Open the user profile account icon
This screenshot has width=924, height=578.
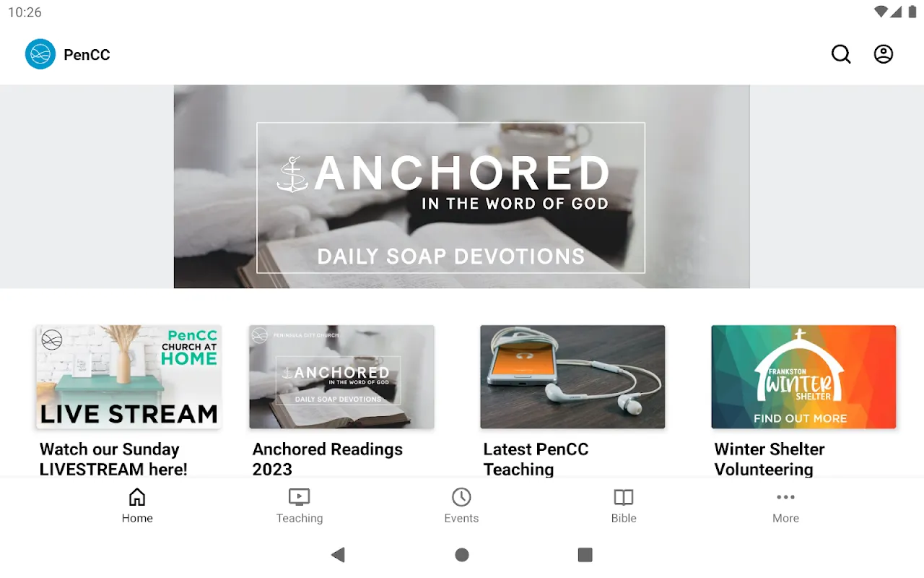click(x=884, y=54)
